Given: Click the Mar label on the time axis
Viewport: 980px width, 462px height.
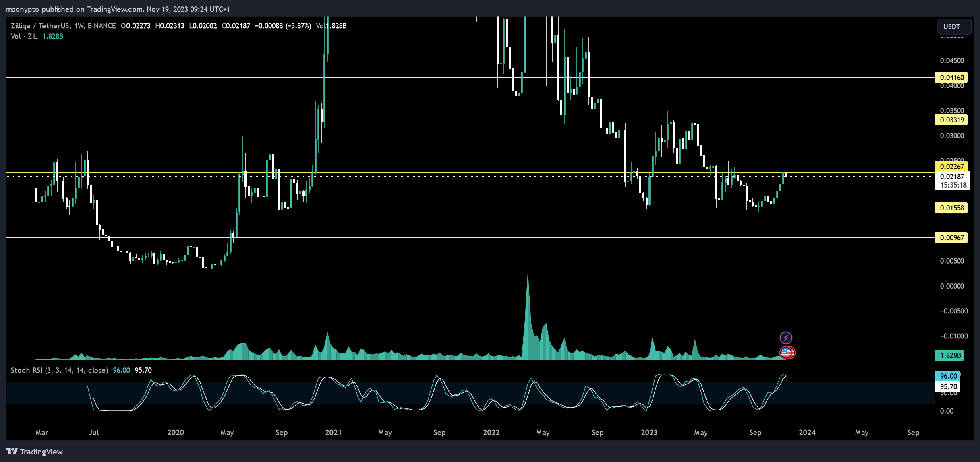Looking at the screenshot, I should (x=42, y=432).
